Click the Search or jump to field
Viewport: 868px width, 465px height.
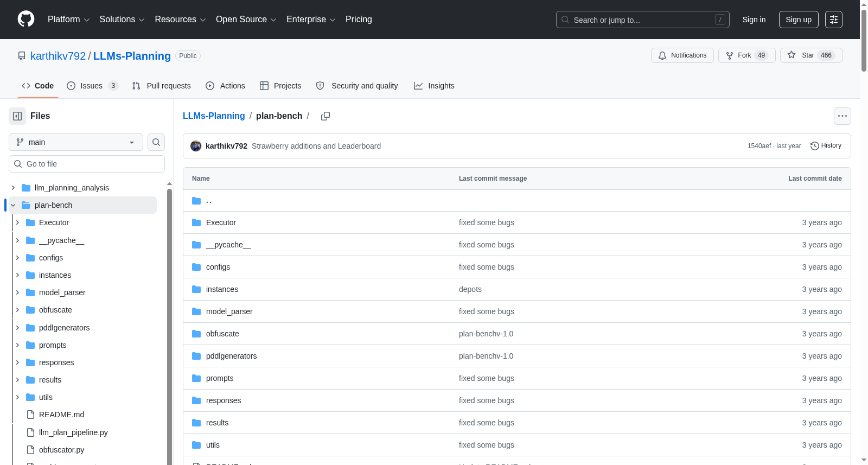point(643,20)
